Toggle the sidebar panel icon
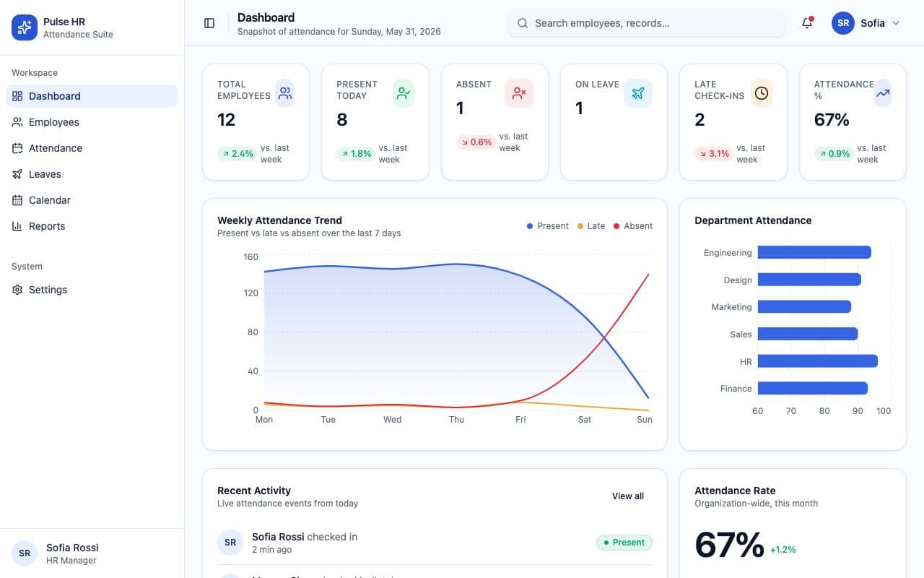 [209, 23]
